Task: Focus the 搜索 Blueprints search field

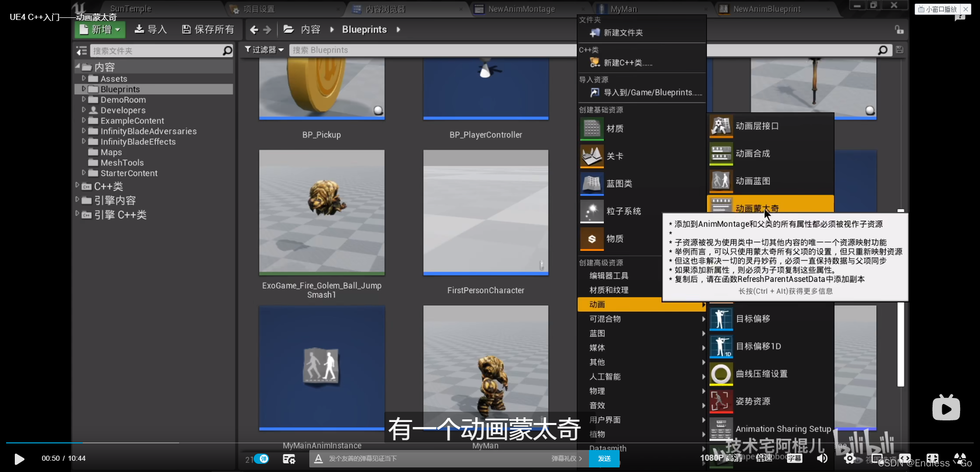Action: pos(433,50)
